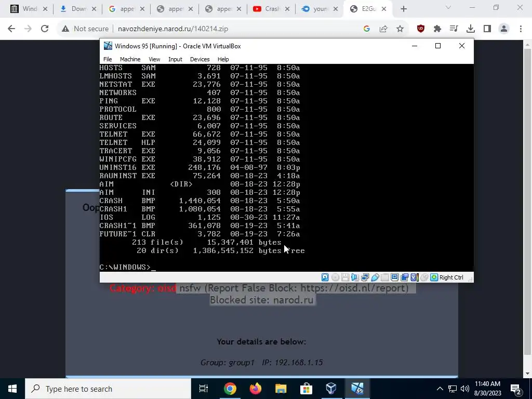Click the VirtualBox CPU/virtualization status icon
The width and height of the screenshot is (532, 399).
415,277
